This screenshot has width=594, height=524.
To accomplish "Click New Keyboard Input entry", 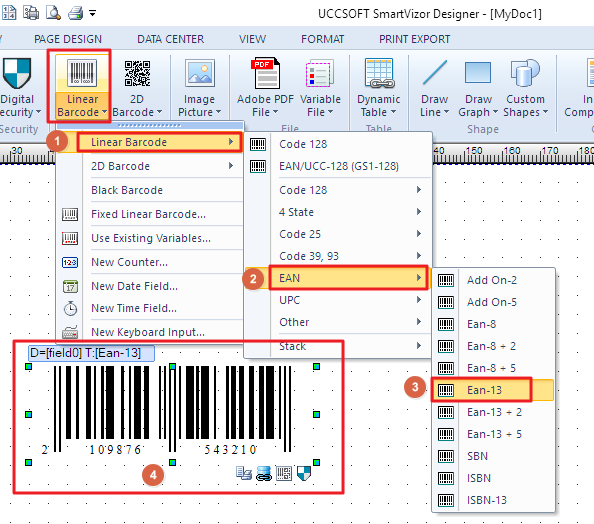I will click(x=150, y=332).
